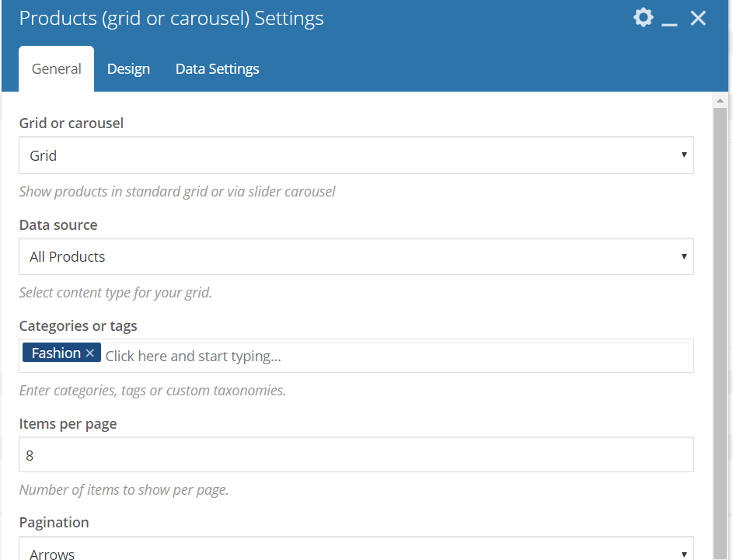Expand the Grid or carousel dropdown

click(x=356, y=155)
